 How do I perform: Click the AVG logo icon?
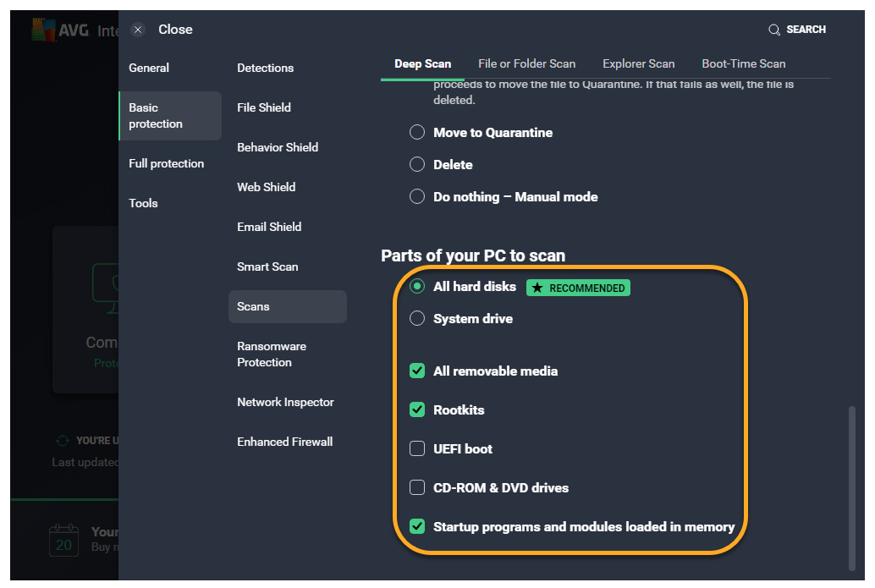coord(42,30)
